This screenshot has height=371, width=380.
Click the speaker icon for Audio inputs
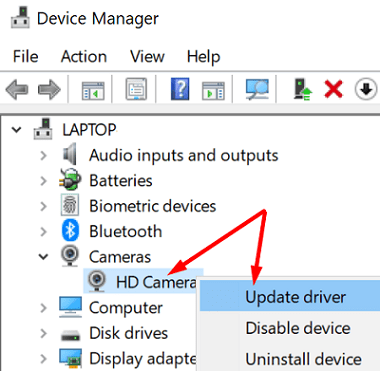click(x=70, y=154)
